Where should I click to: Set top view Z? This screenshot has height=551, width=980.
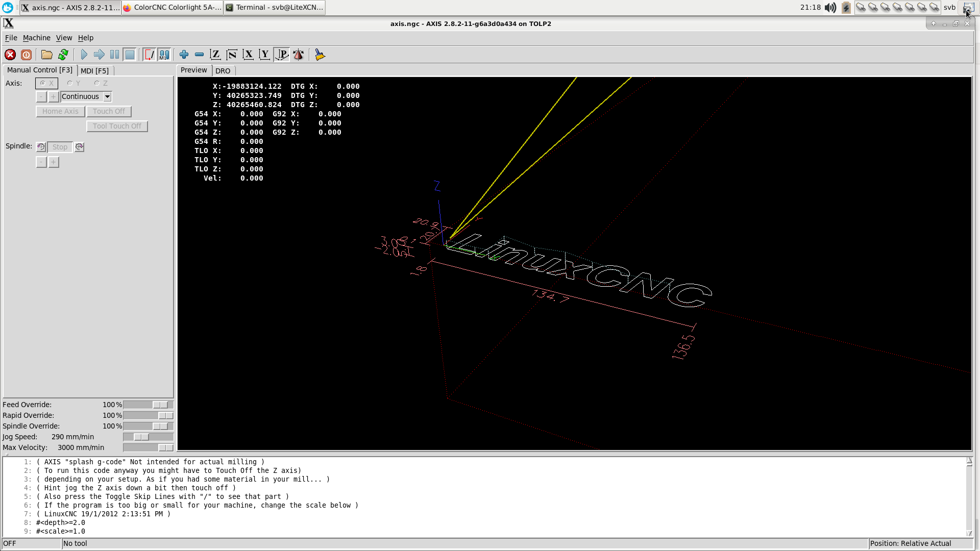coord(215,55)
